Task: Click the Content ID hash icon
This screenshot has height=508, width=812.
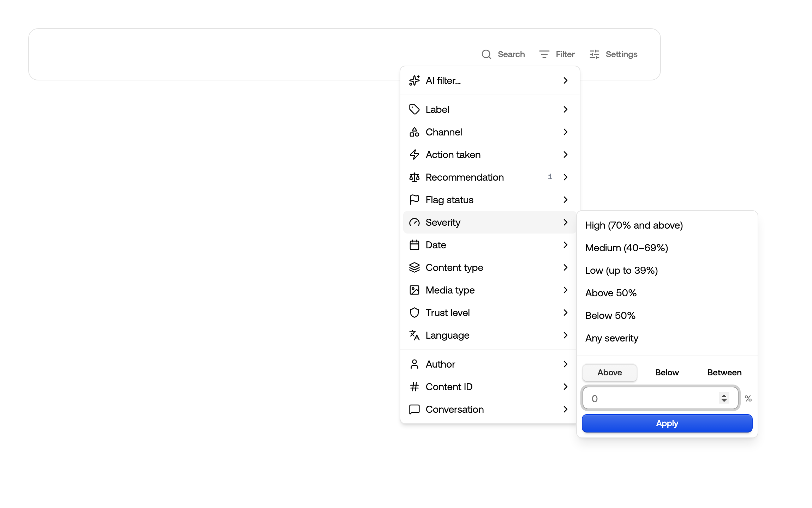Action: 414,387
